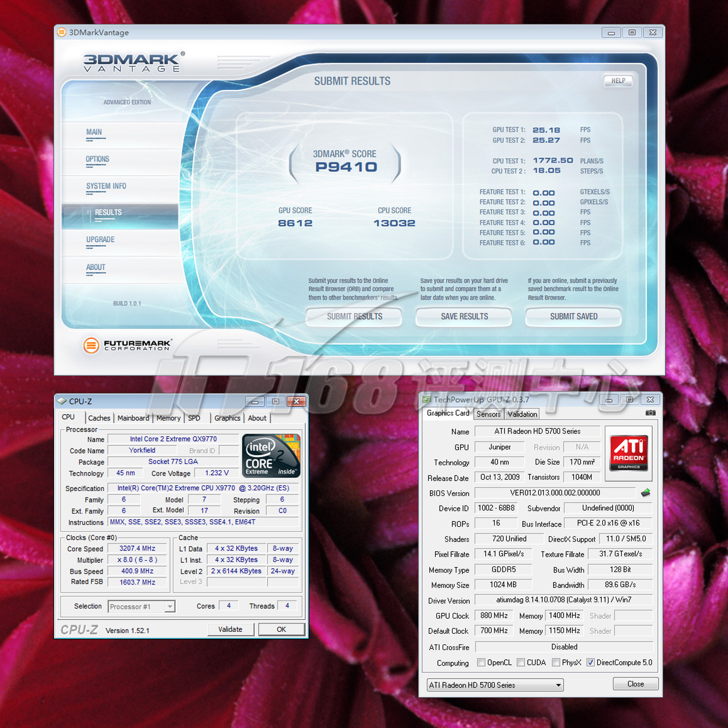Minimize the GPU-Z window

click(x=609, y=400)
